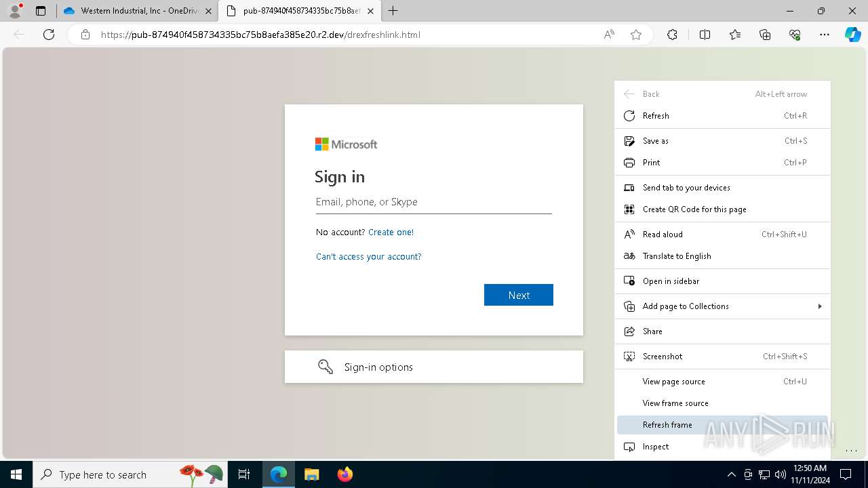The height and width of the screenshot is (488, 868).
Task: Select Read aloud menu entry
Action: pos(722,235)
